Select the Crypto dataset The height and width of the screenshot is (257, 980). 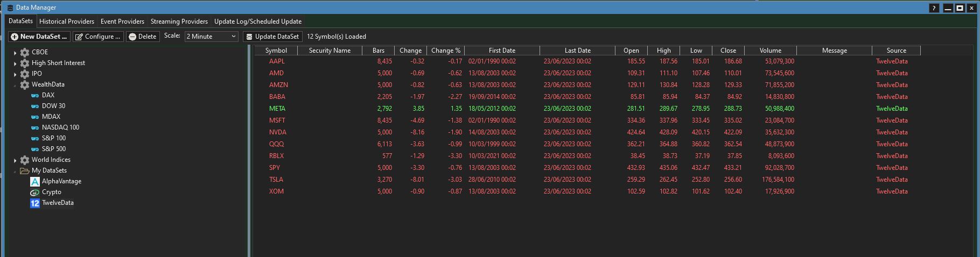pos(52,192)
